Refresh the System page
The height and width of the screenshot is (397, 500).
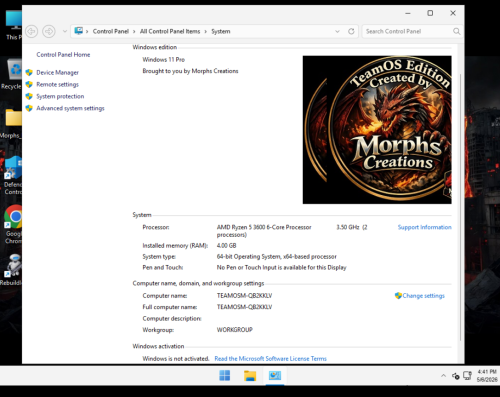click(351, 31)
